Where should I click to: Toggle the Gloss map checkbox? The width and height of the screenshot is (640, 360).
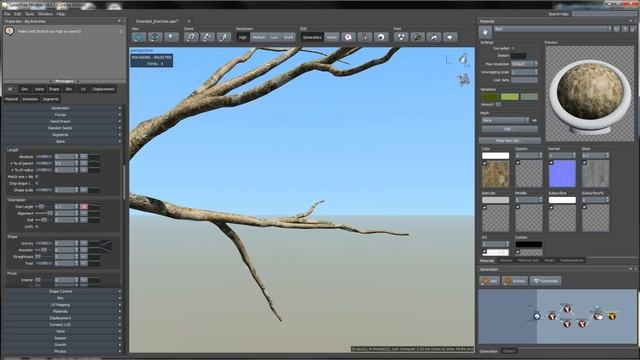click(585, 163)
